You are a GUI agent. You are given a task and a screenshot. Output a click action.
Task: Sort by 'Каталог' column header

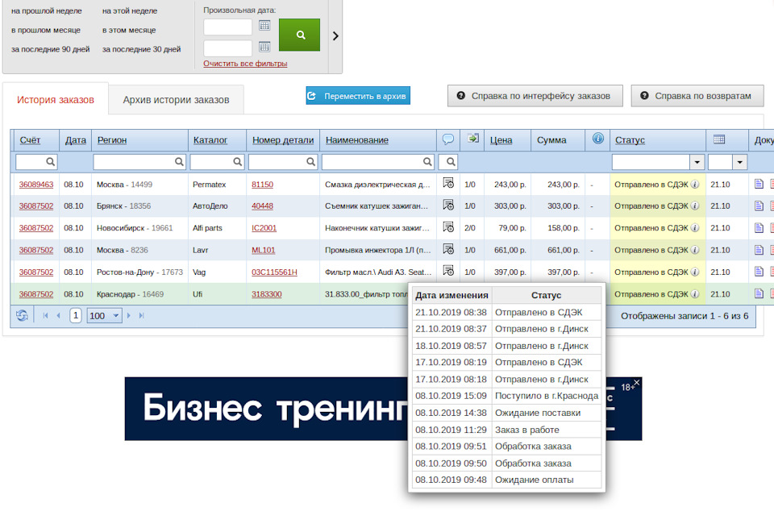point(210,140)
